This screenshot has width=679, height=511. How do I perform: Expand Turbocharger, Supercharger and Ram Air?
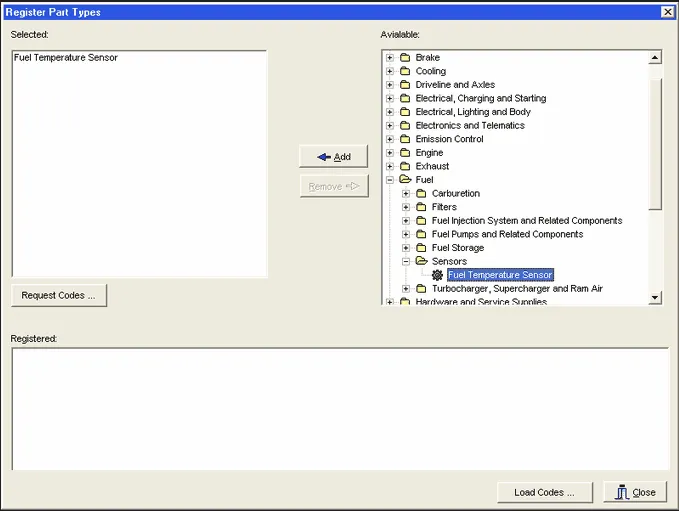point(406,288)
